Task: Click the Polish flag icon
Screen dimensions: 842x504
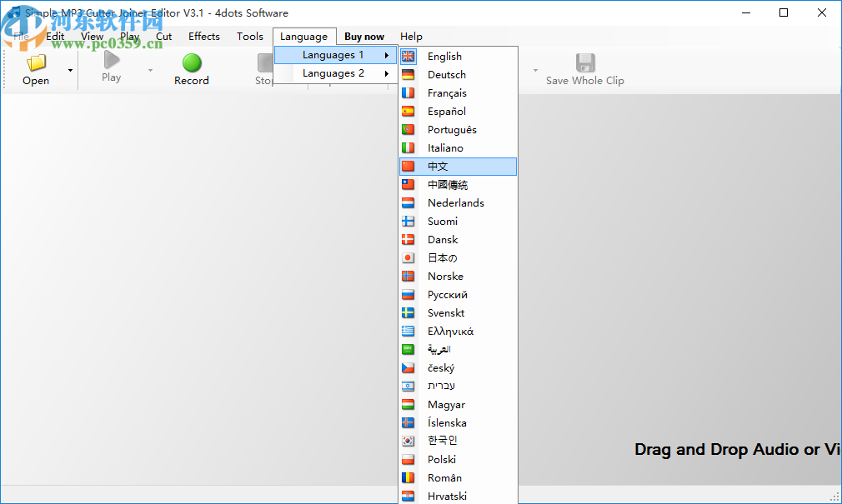Action: (x=408, y=460)
